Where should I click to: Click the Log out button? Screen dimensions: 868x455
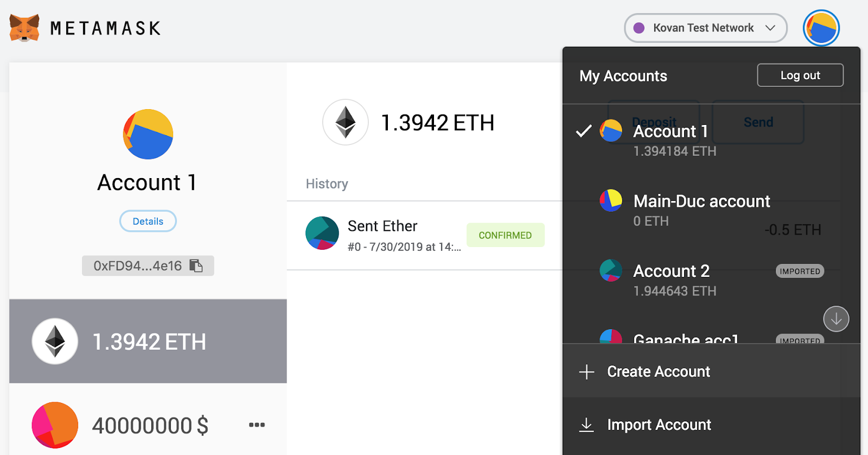point(800,75)
